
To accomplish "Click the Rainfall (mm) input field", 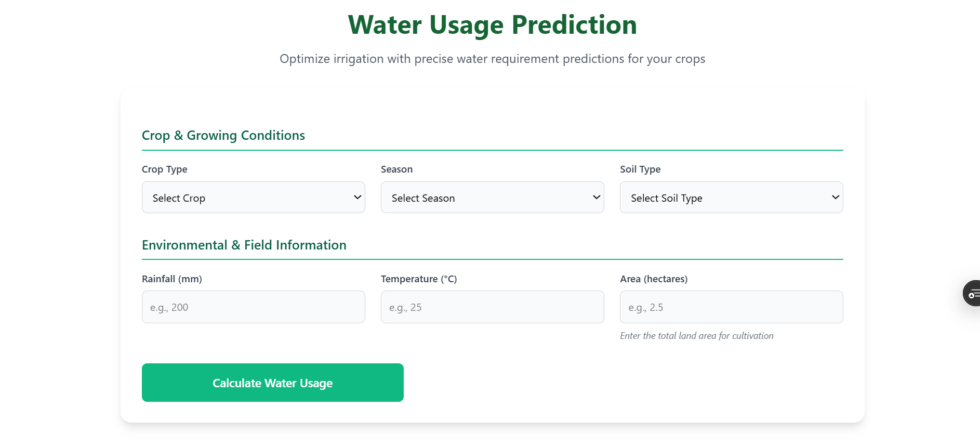I will coord(253,307).
